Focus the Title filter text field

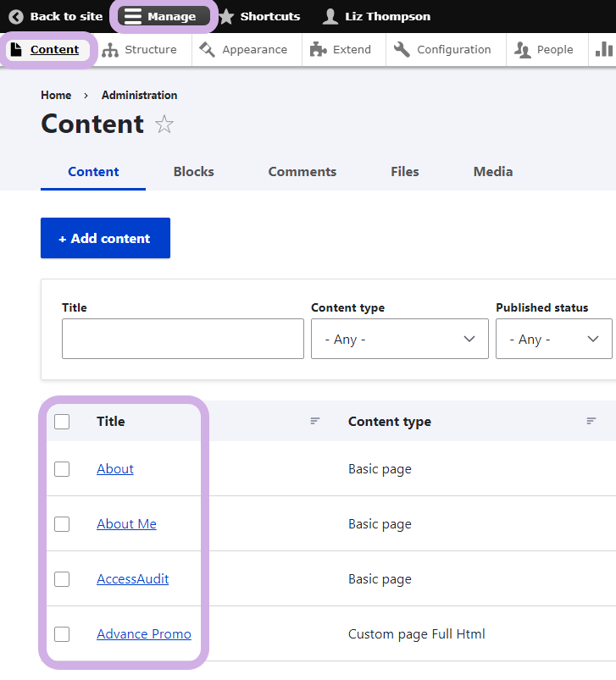click(x=182, y=339)
